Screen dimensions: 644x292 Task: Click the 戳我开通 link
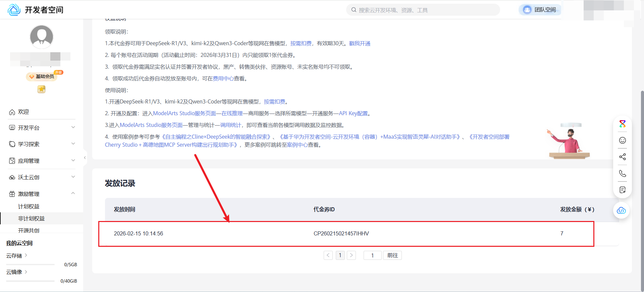click(360, 44)
